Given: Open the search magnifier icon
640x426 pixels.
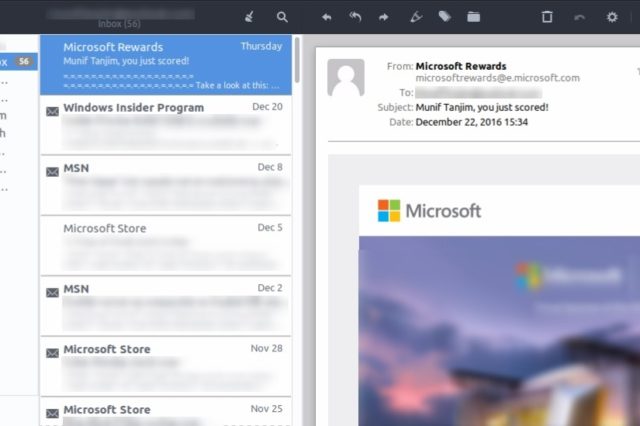Looking at the screenshot, I should 282,17.
